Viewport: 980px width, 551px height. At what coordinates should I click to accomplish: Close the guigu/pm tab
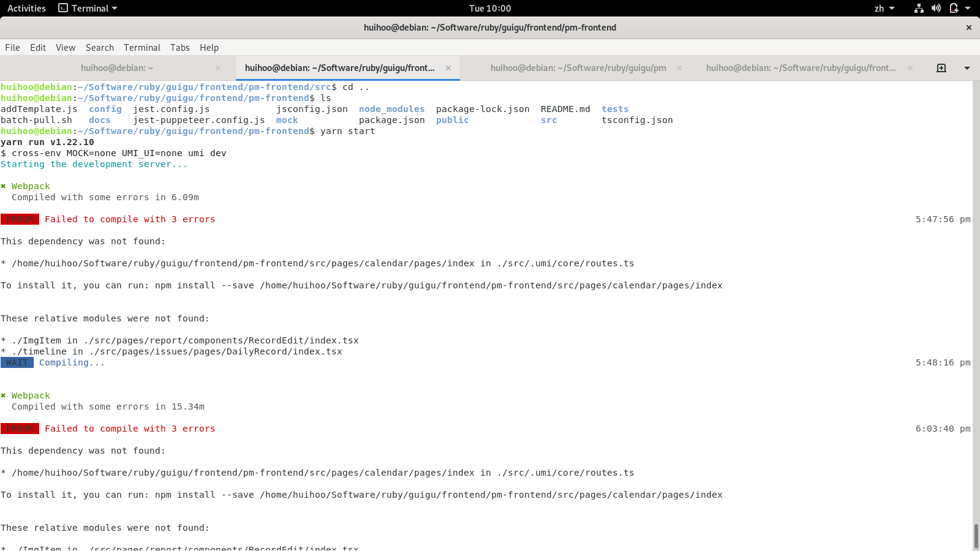coord(679,68)
